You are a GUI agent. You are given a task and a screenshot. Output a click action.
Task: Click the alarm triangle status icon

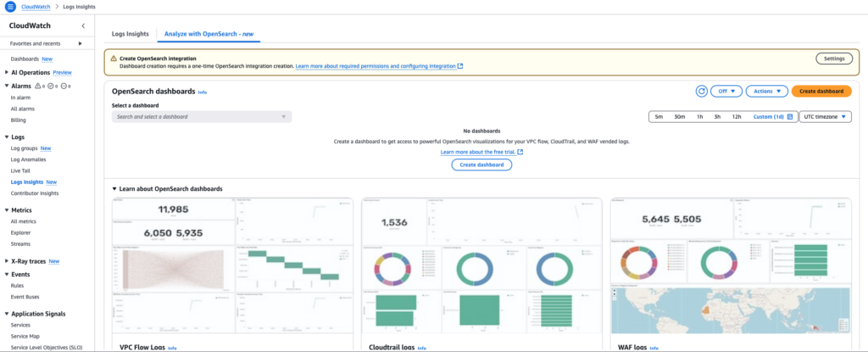point(36,86)
